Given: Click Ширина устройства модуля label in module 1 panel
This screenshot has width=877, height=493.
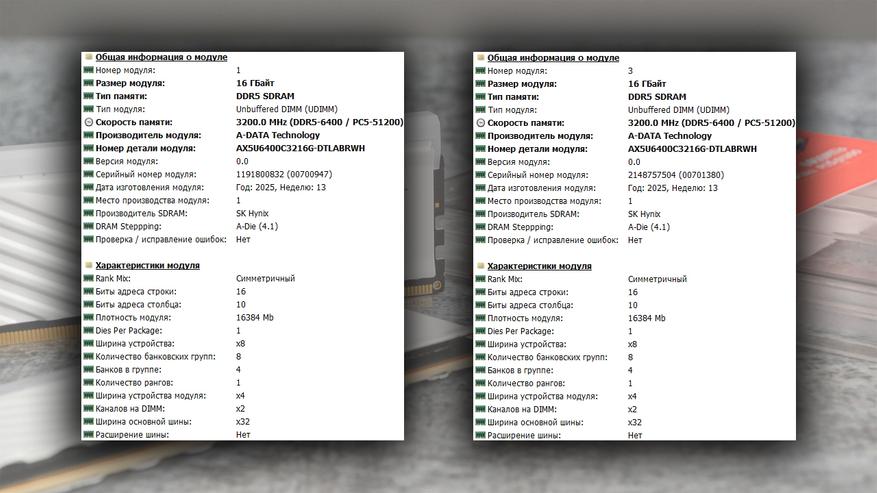Looking at the screenshot, I should [x=150, y=396].
